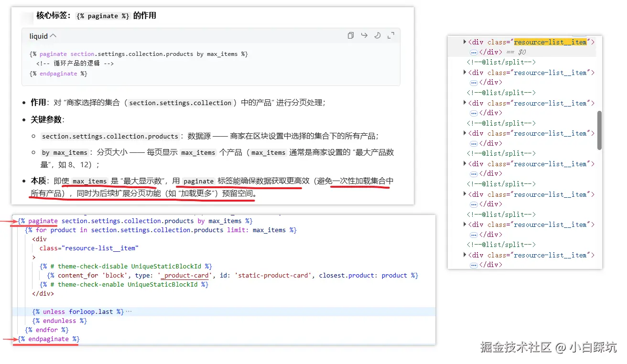Click the '{% paginate' line in the editor
The width and height of the screenshot is (627, 364).
[135, 221]
